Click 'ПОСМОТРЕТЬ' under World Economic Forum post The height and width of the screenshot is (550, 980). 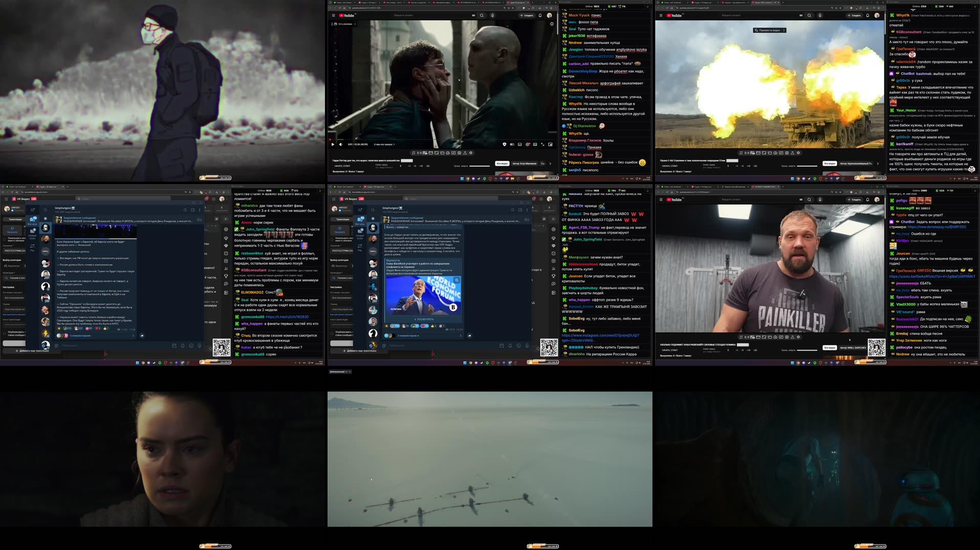point(424,319)
